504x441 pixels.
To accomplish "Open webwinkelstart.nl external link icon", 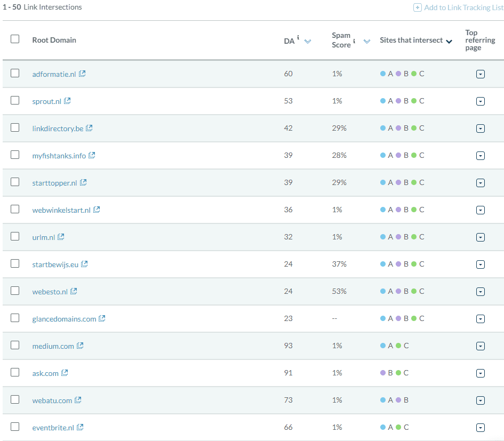I will point(97,210).
